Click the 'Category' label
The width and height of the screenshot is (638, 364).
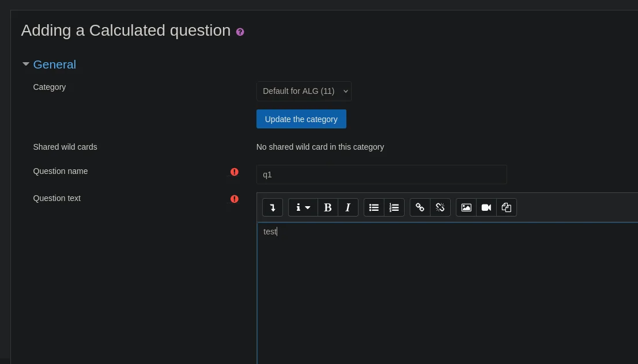click(x=49, y=87)
